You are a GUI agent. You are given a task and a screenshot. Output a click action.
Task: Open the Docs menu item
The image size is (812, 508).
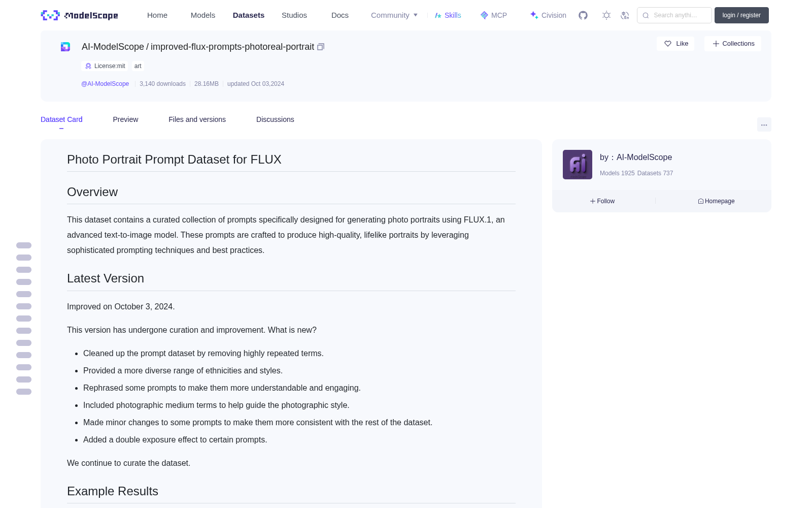click(340, 15)
